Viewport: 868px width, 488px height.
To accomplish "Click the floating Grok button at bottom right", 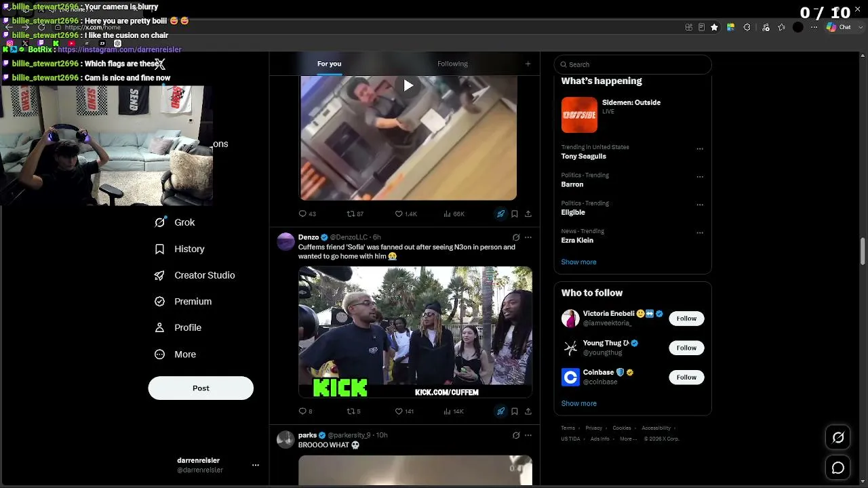I will (838, 438).
